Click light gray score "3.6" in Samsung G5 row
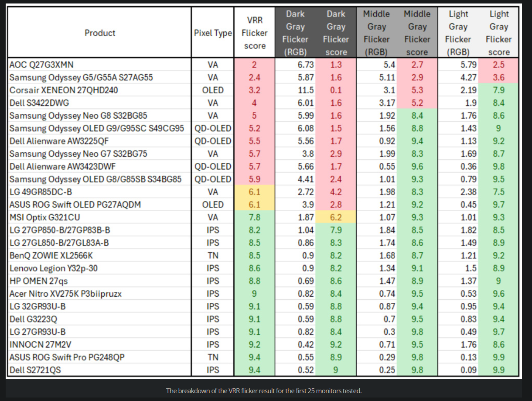 499,78
